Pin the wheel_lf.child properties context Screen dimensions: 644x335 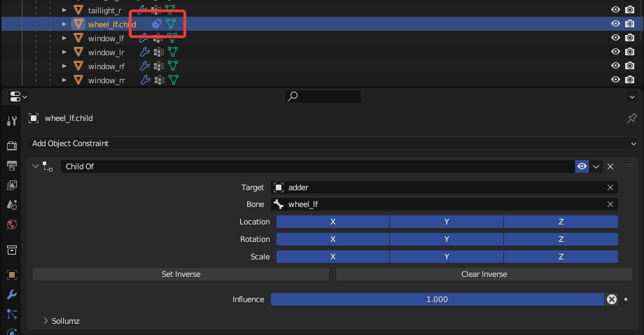tap(631, 118)
